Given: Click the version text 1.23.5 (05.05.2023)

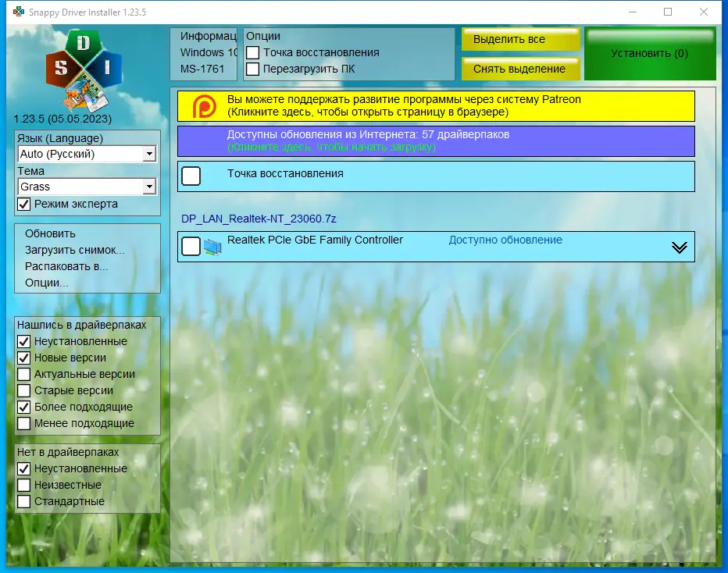Looking at the screenshot, I should coord(62,119).
